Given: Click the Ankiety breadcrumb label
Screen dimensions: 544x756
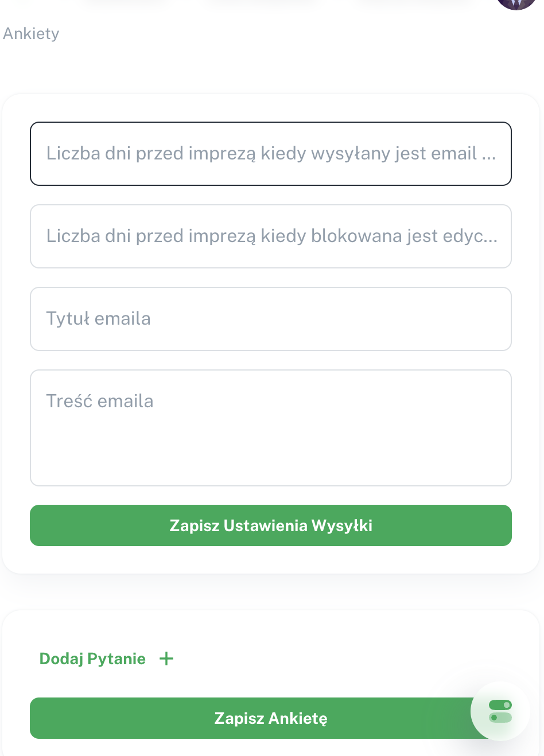Looking at the screenshot, I should [x=31, y=34].
